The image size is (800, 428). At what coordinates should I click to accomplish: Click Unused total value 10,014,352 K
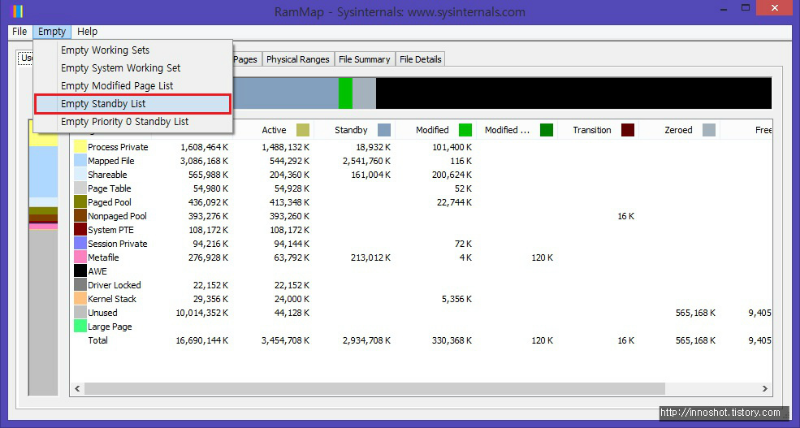point(202,312)
